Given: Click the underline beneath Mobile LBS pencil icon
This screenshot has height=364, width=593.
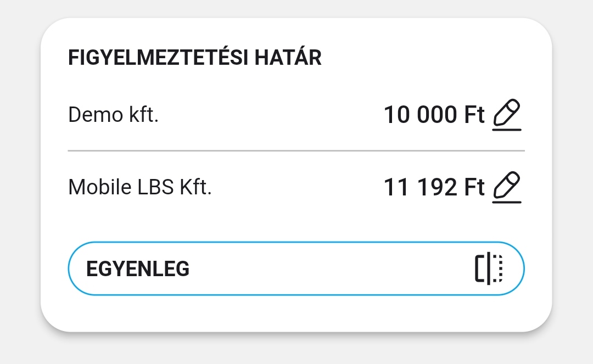Looking at the screenshot, I should click(x=506, y=203).
